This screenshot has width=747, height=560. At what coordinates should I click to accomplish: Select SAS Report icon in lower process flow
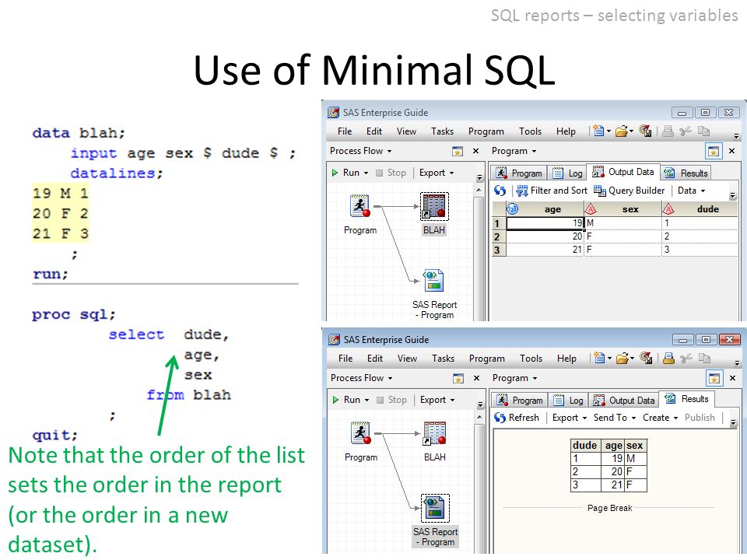(434, 508)
